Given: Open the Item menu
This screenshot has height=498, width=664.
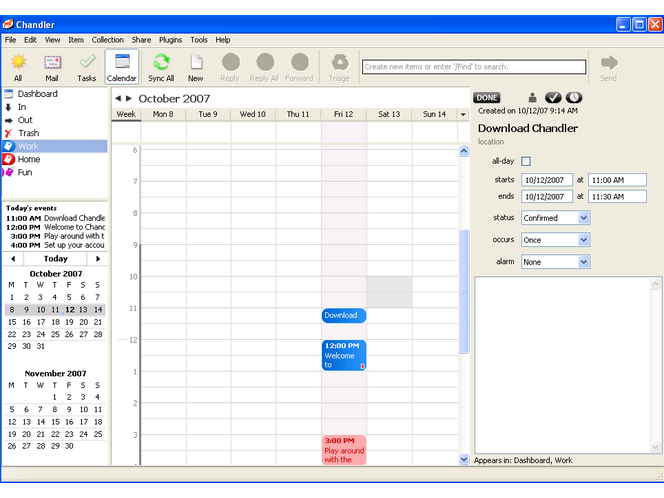Looking at the screenshot, I should (x=76, y=40).
